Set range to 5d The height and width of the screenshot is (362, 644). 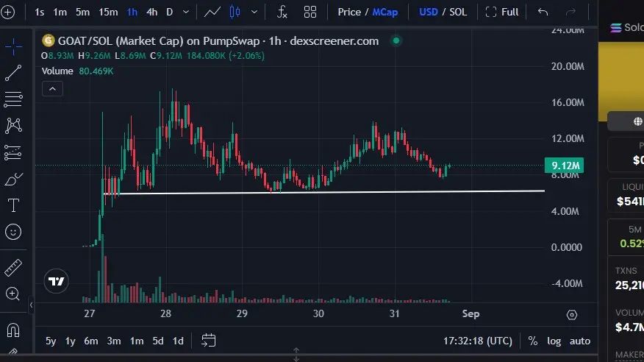coord(158,341)
